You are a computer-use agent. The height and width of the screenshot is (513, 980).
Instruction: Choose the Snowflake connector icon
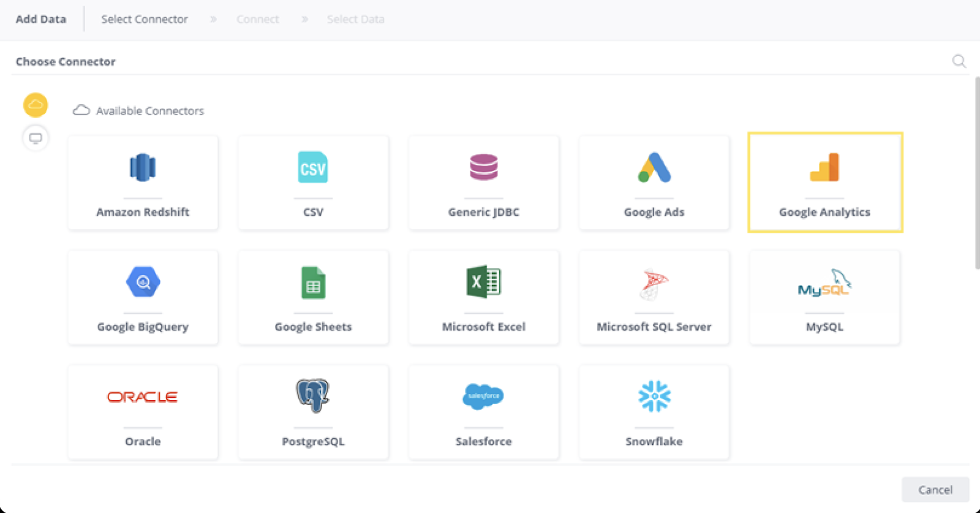(654, 397)
